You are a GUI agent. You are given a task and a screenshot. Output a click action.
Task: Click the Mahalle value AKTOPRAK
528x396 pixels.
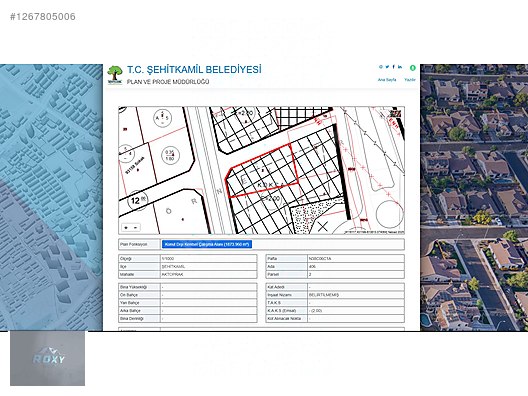pos(172,274)
